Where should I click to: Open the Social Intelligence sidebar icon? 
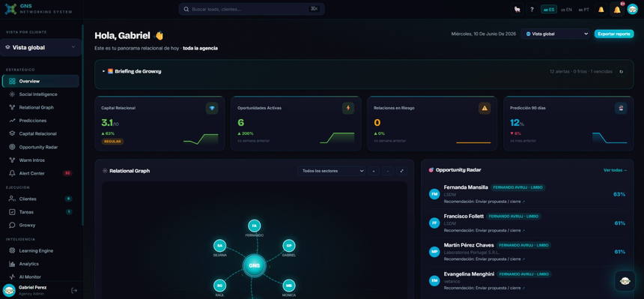(12, 94)
